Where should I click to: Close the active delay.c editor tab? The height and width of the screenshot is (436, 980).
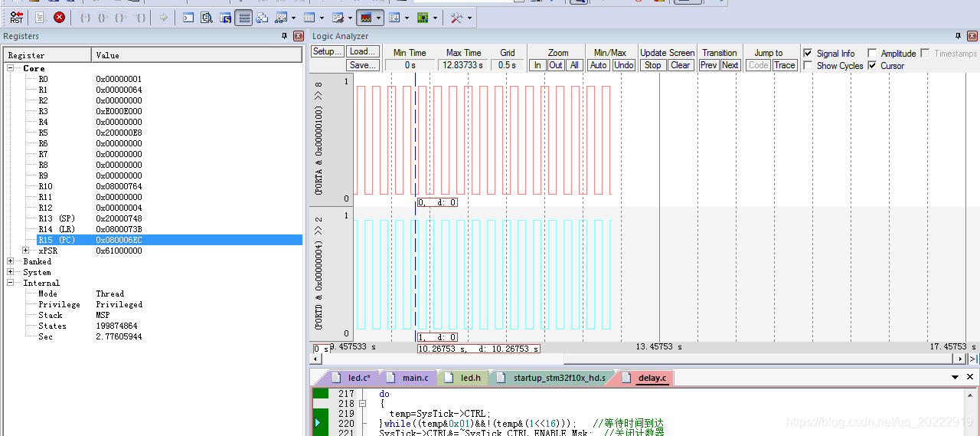click(x=970, y=377)
